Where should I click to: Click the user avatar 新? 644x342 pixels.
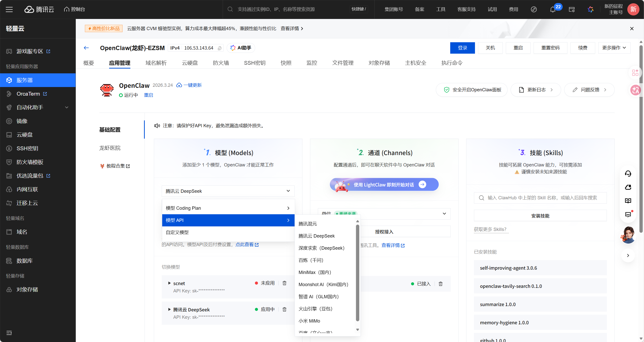633,9
